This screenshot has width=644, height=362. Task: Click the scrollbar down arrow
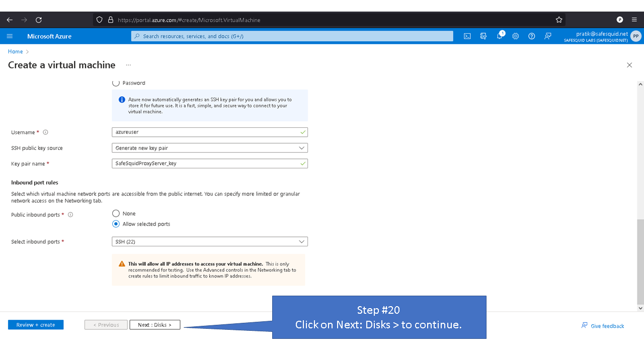pyautogui.click(x=640, y=308)
